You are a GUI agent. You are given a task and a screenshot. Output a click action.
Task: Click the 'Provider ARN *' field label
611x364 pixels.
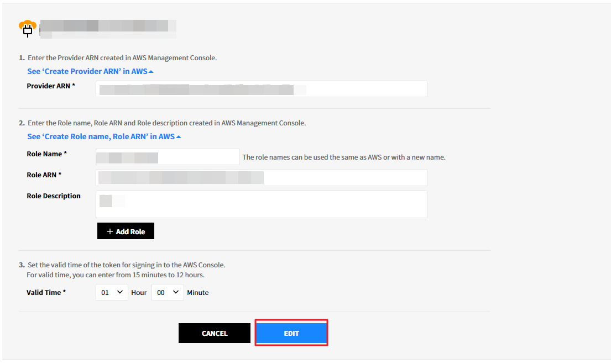[x=51, y=86]
